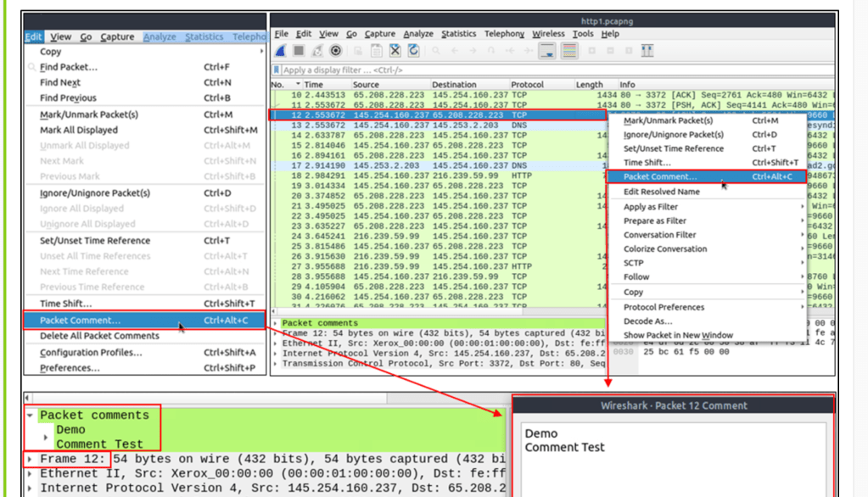Click the shark fin start capture icon
The width and height of the screenshot is (868, 497).
tap(281, 52)
